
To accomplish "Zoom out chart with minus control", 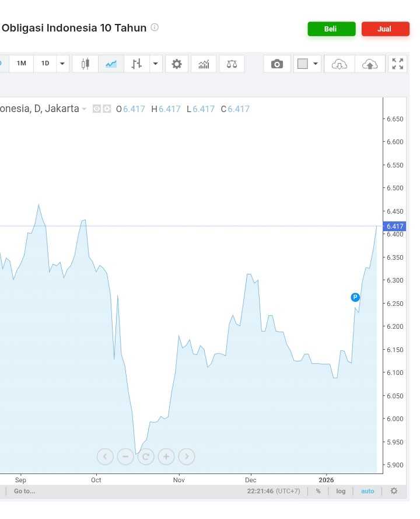I will click(125, 457).
